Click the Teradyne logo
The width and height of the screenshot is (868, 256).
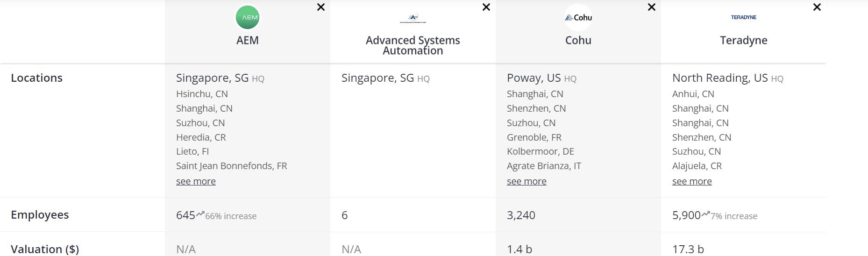pos(743,17)
